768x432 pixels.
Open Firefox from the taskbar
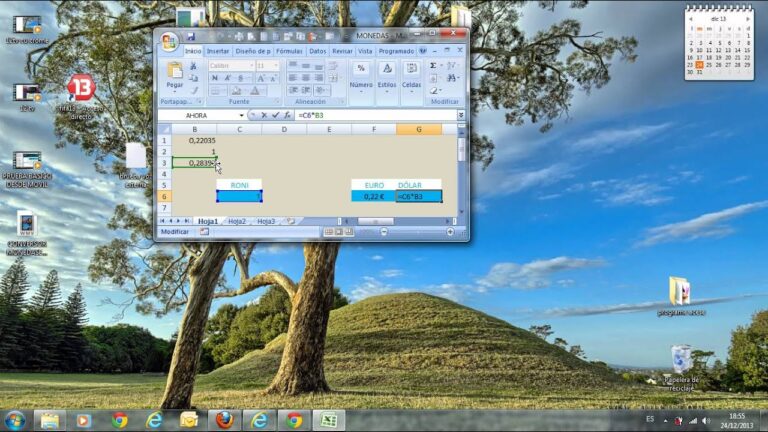(x=224, y=420)
